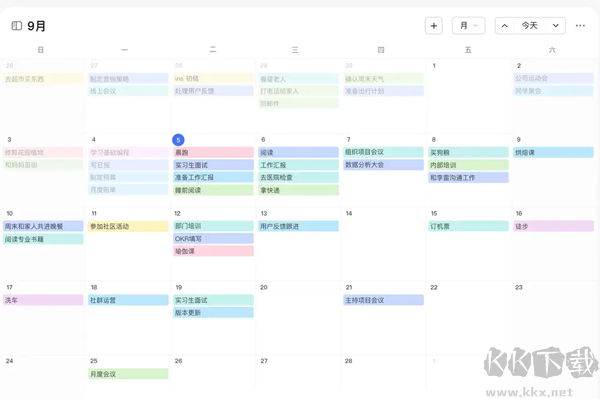Open the 社群运营 event

click(x=128, y=300)
